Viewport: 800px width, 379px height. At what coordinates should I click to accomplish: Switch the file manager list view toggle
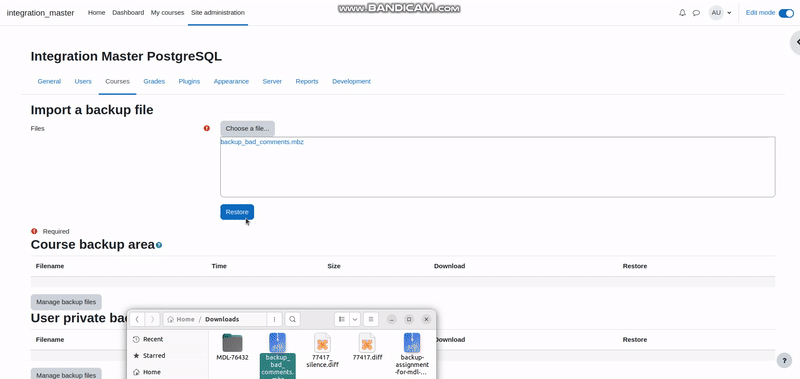[x=342, y=319]
